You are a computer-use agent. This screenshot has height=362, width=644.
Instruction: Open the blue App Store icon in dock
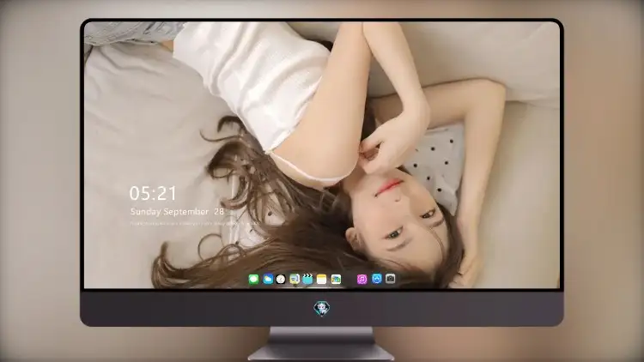click(x=377, y=279)
